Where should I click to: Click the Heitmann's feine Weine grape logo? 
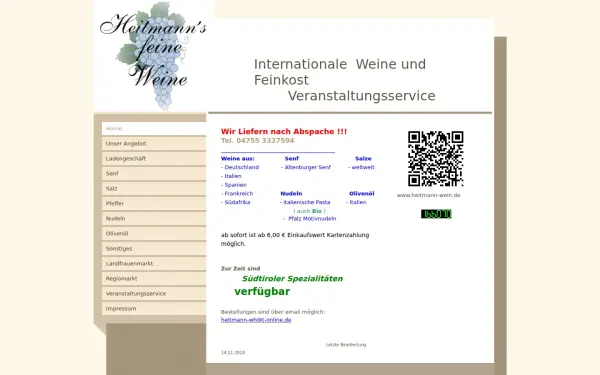(x=153, y=56)
